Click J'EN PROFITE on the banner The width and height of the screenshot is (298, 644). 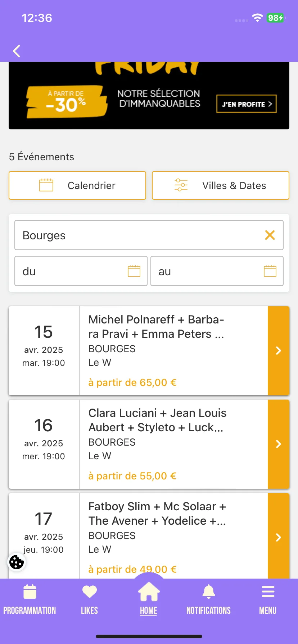tap(247, 104)
